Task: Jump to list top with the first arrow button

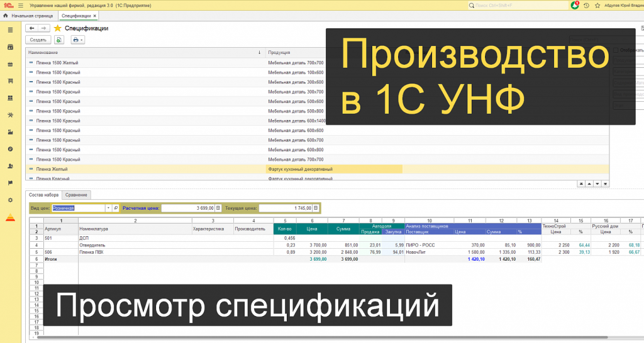Action: point(580,184)
